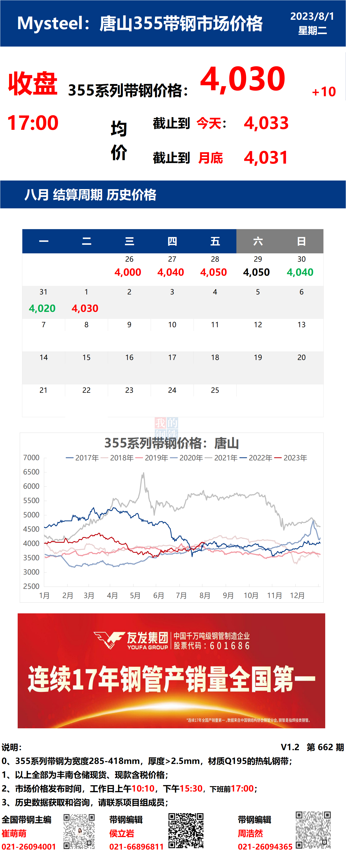Click the red 17:00 time under 收盘
346x868 pixels.
pyautogui.click(x=33, y=123)
